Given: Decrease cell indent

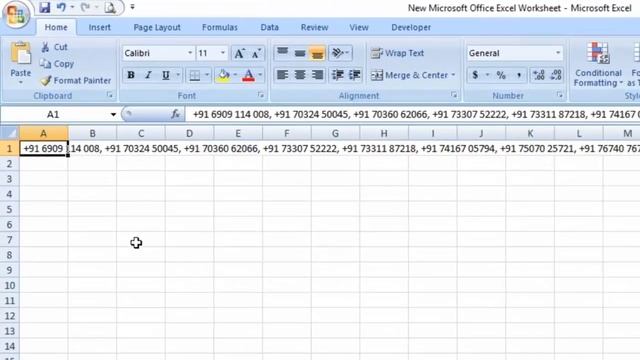Looking at the screenshot, I should coord(338,75).
